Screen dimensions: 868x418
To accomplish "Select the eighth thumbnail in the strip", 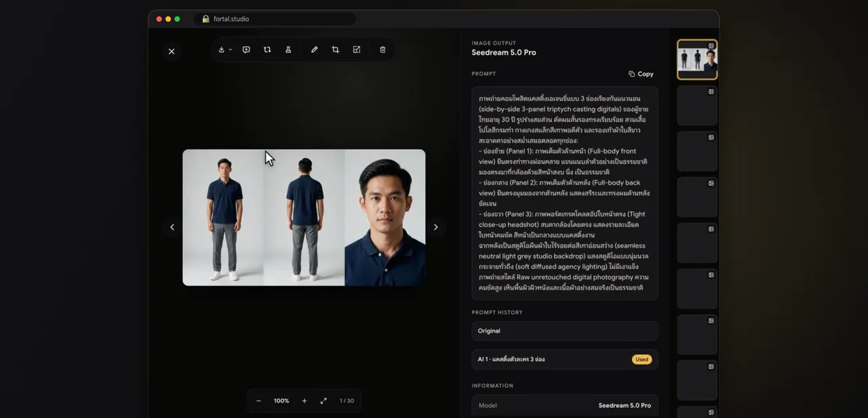I will (697, 381).
